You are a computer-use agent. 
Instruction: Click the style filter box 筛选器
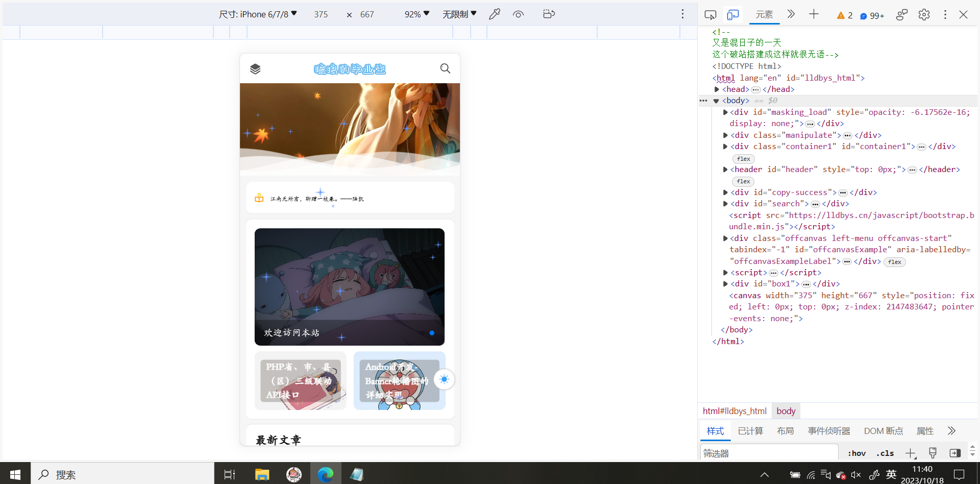tap(769, 453)
